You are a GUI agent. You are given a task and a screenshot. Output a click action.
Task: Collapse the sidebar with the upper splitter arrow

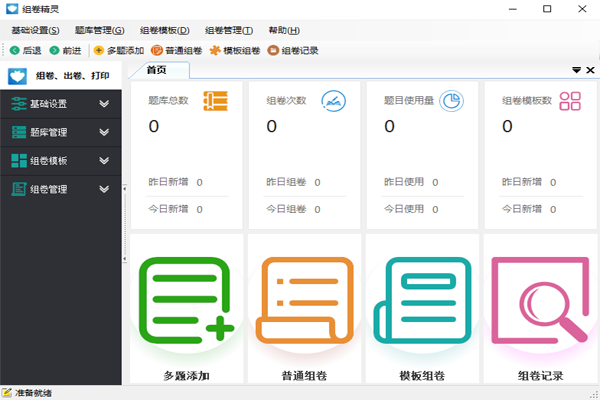[x=124, y=189]
